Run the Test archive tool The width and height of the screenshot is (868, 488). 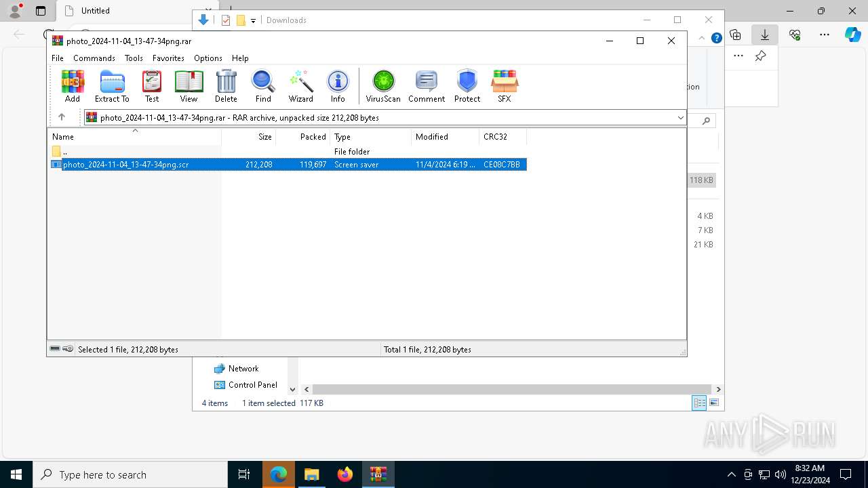pyautogui.click(x=152, y=86)
